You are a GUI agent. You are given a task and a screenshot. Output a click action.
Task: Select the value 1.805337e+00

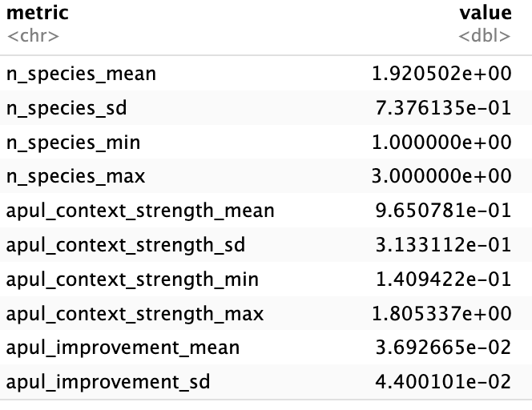click(x=441, y=313)
